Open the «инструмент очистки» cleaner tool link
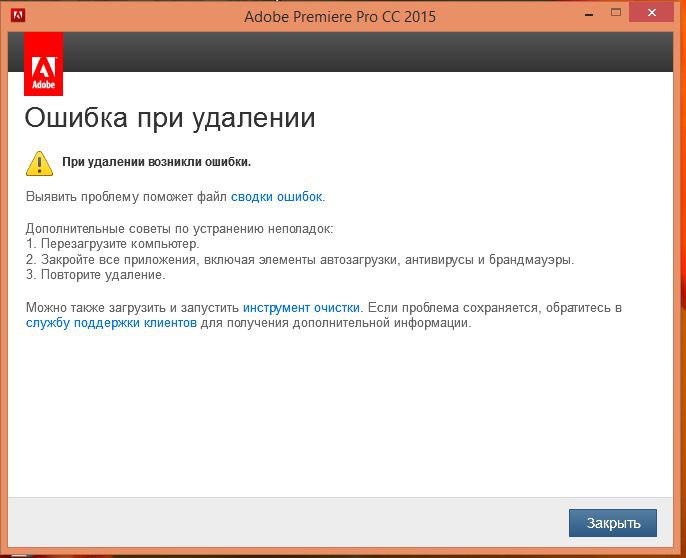This screenshot has width=686, height=558. (301, 308)
